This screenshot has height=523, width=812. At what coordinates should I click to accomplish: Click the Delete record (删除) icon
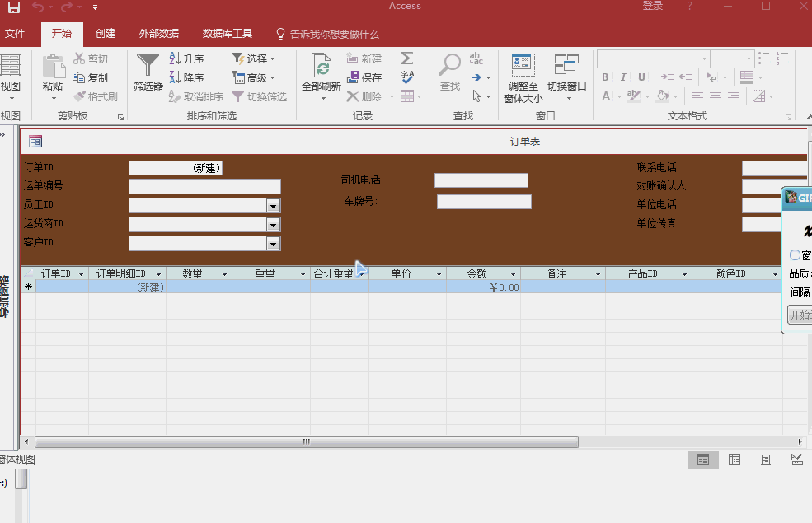353,96
